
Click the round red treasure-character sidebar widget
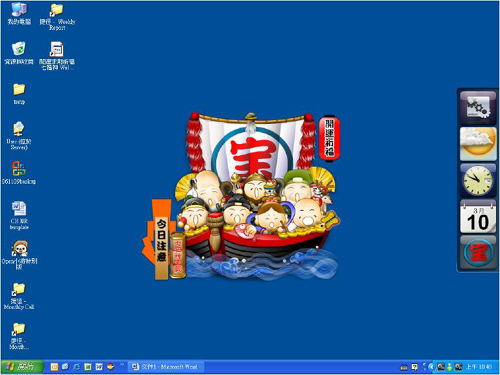[478, 252]
